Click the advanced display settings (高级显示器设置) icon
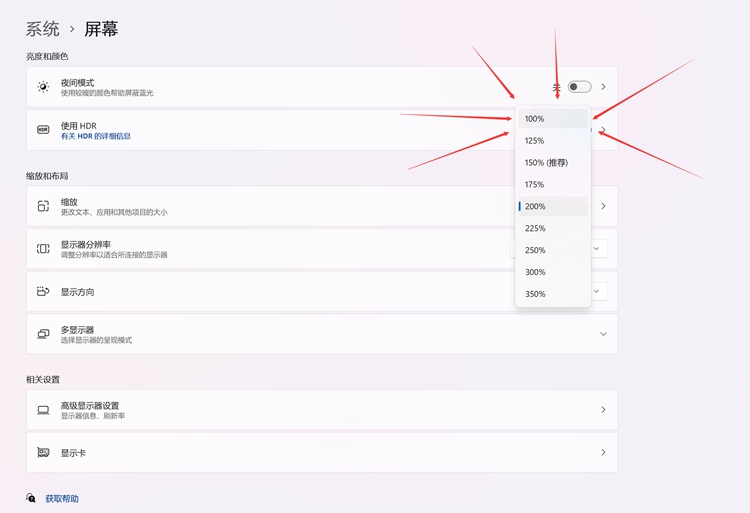This screenshot has height=513, width=750. [x=43, y=410]
